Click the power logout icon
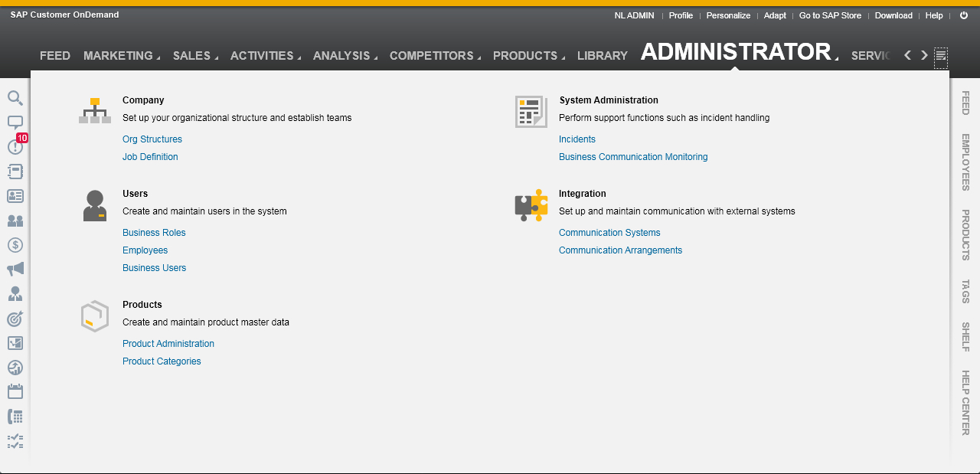Viewport: 980px width, 474px height. click(963, 15)
